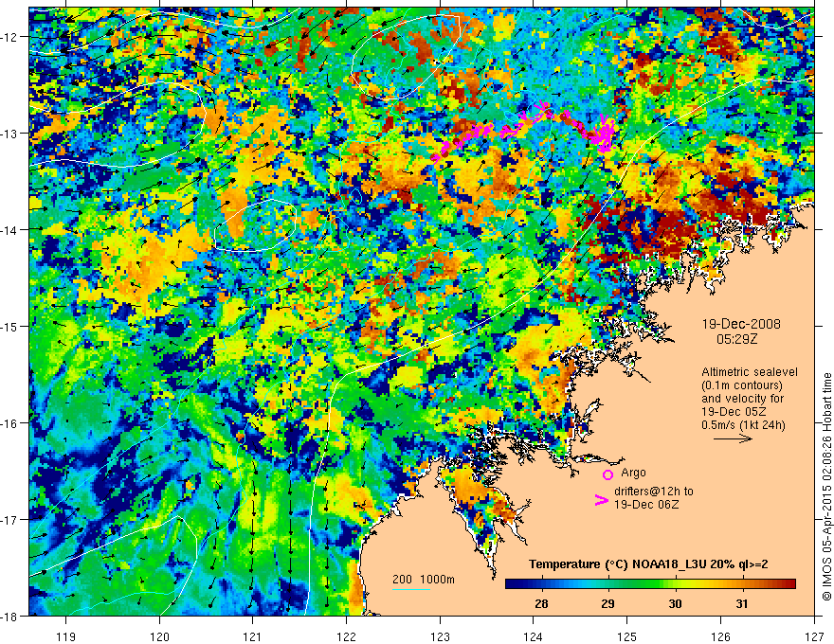Click the colorbar tick label 28
834x644 pixels.
pyautogui.click(x=541, y=603)
